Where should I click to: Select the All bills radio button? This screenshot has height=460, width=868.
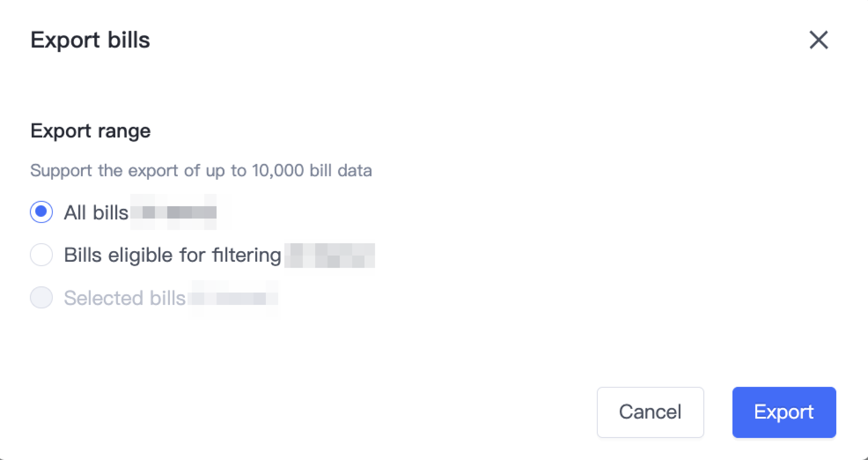click(42, 212)
